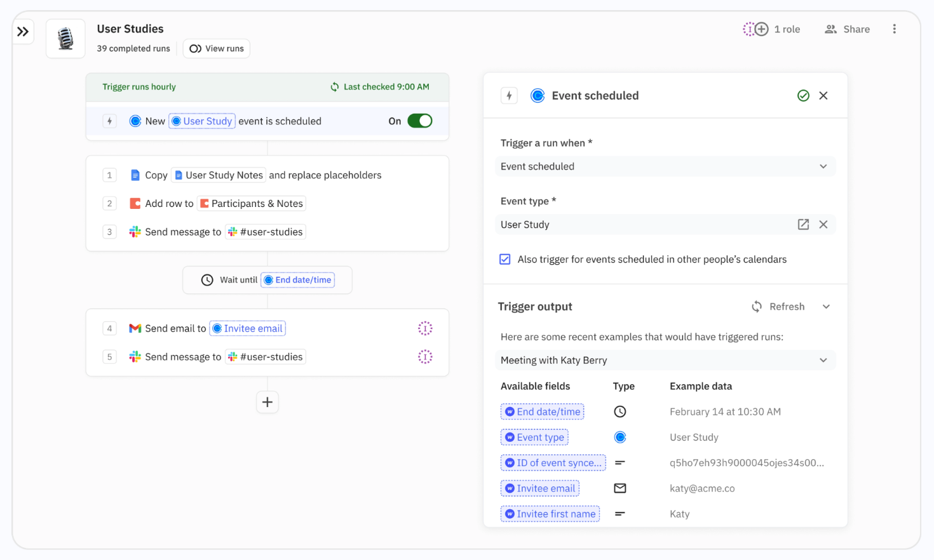This screenshot has width=934, height=560.
Task: Open User Study event type in new window
Action: tap(803, 225)
